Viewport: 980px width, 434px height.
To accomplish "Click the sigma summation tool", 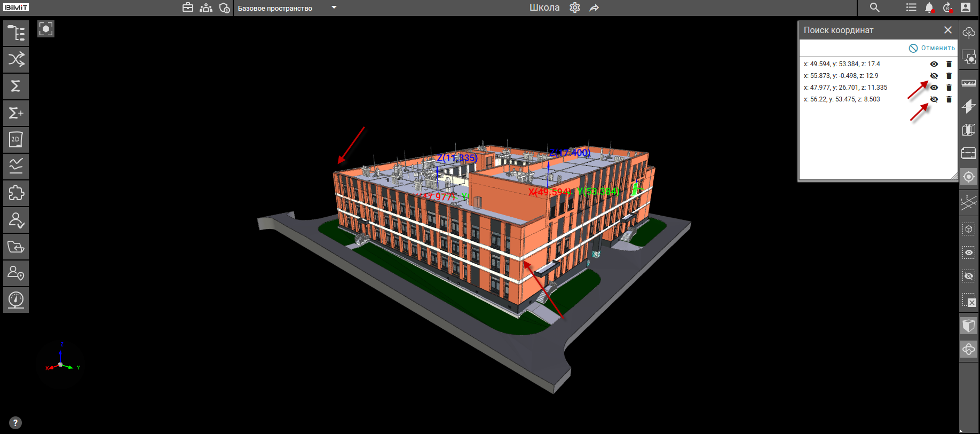I will [16, 86].
